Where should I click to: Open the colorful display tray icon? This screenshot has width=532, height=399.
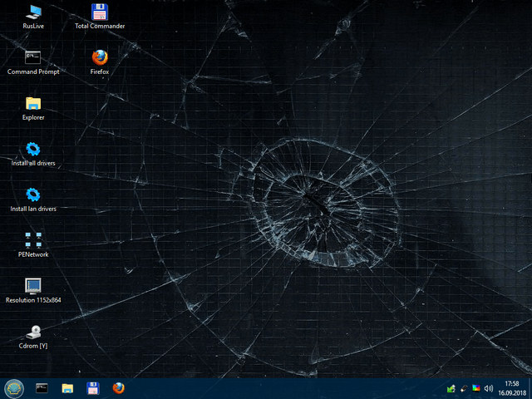coord(475,388)
